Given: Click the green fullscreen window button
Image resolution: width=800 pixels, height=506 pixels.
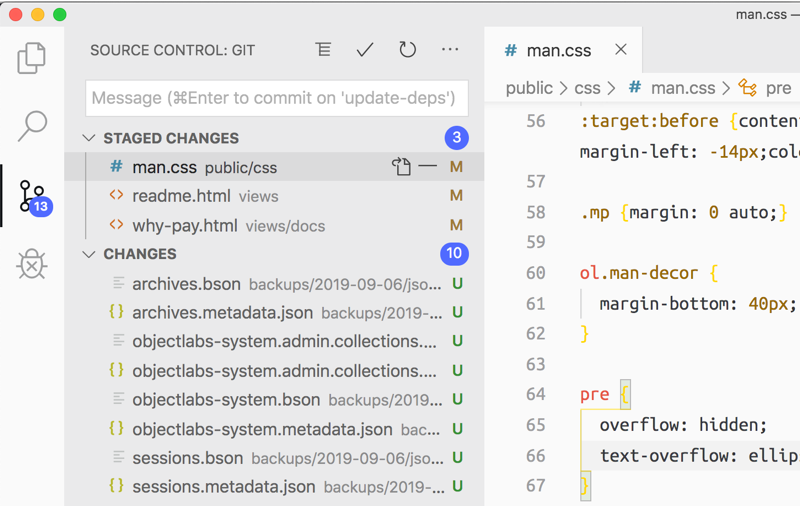Looking at the screenshot, I should coord(60,14).
